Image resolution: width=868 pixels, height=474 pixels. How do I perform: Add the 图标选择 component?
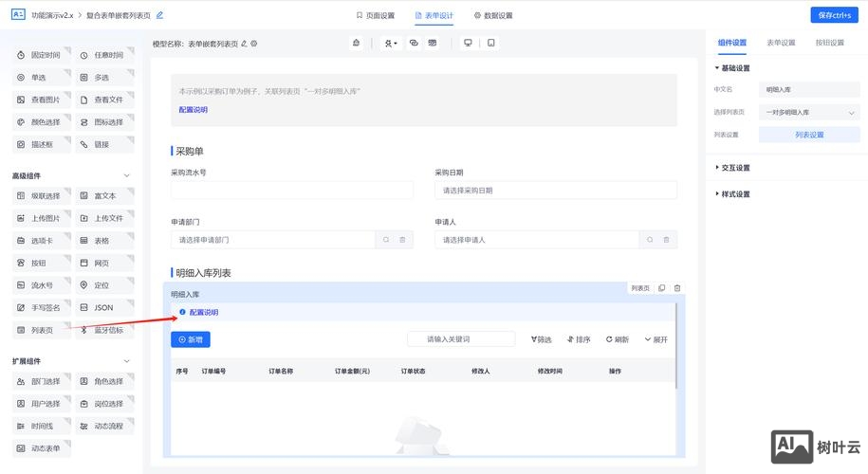click(104, 121)
